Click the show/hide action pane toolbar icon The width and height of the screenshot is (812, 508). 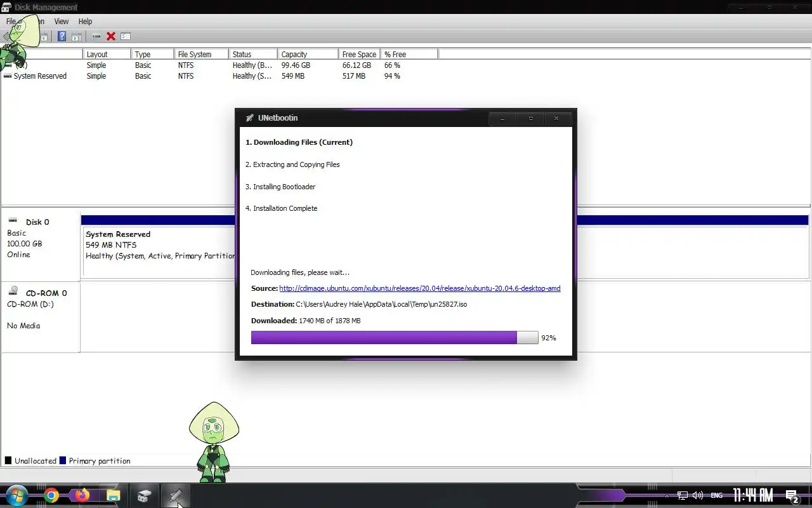76,37
